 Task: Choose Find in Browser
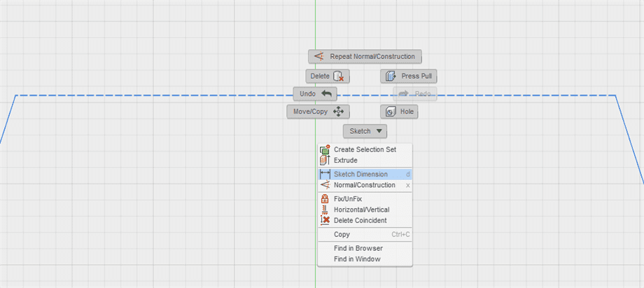pyautogui.click(x=365, y=249)
